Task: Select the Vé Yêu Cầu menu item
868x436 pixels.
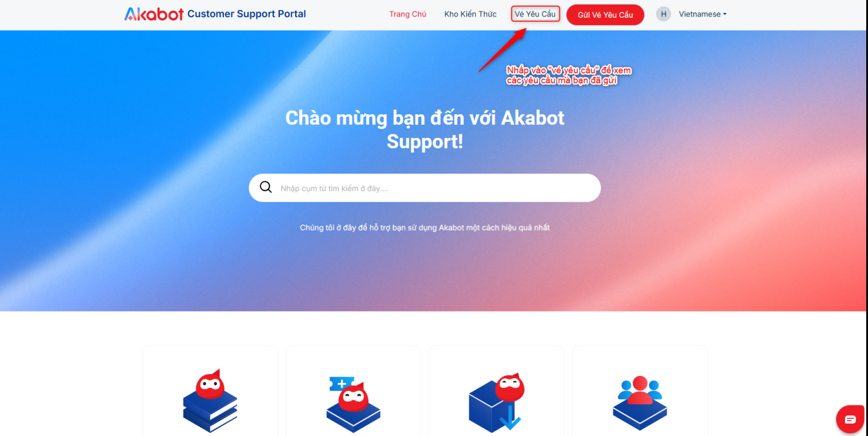Action: [535, 14]
